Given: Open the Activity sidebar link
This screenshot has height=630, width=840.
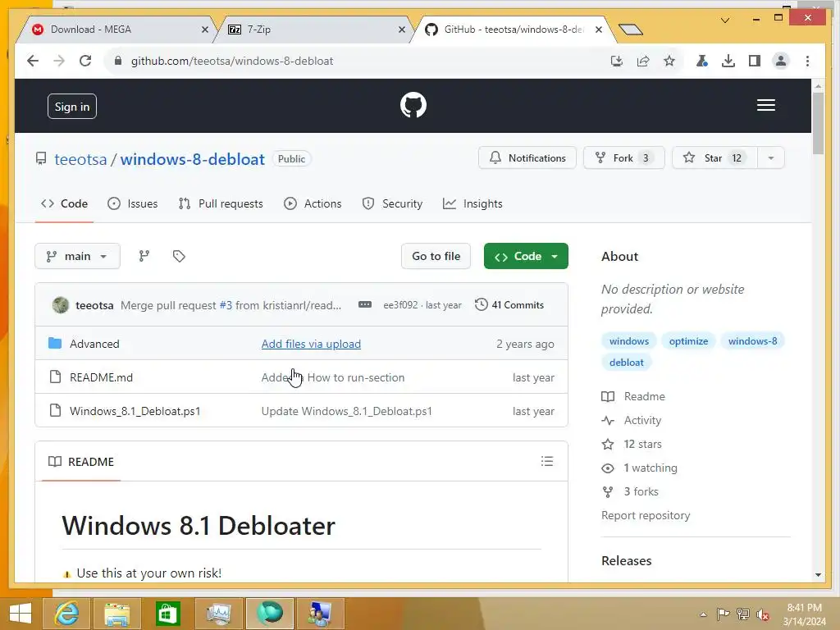Looking at the screenshot, I should [x=642, y=421].
